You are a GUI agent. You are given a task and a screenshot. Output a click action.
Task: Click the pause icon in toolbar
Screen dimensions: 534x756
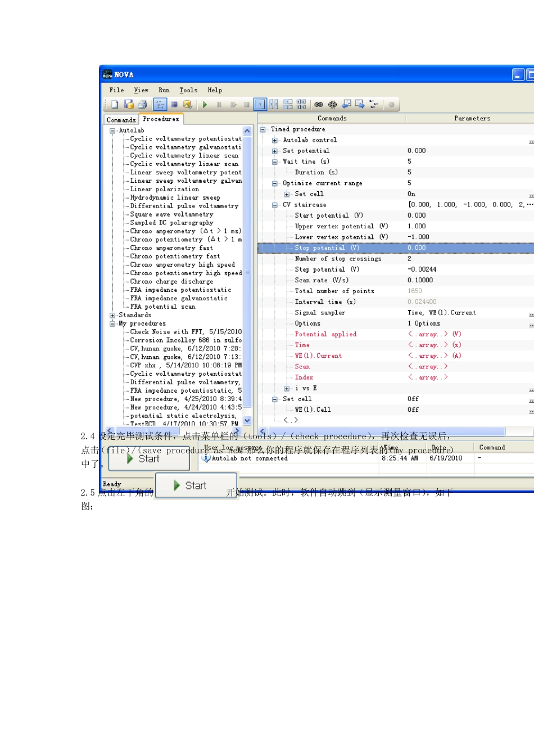[219, 105]
